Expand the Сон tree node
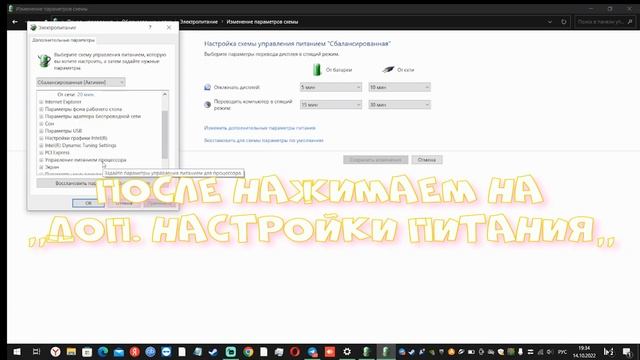 pyautogui.click(x=41, y=124)
